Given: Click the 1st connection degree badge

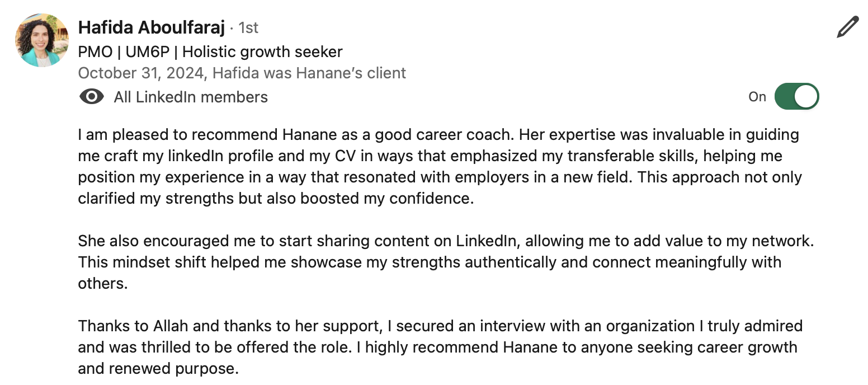Looking at the screenshot, I should pos(248,27).
